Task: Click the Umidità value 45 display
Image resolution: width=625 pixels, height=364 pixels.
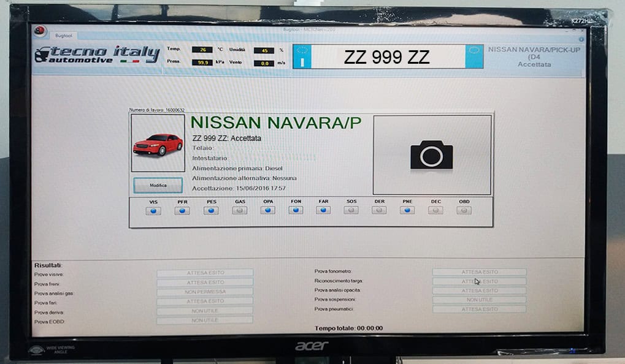Action: (264, 51)
